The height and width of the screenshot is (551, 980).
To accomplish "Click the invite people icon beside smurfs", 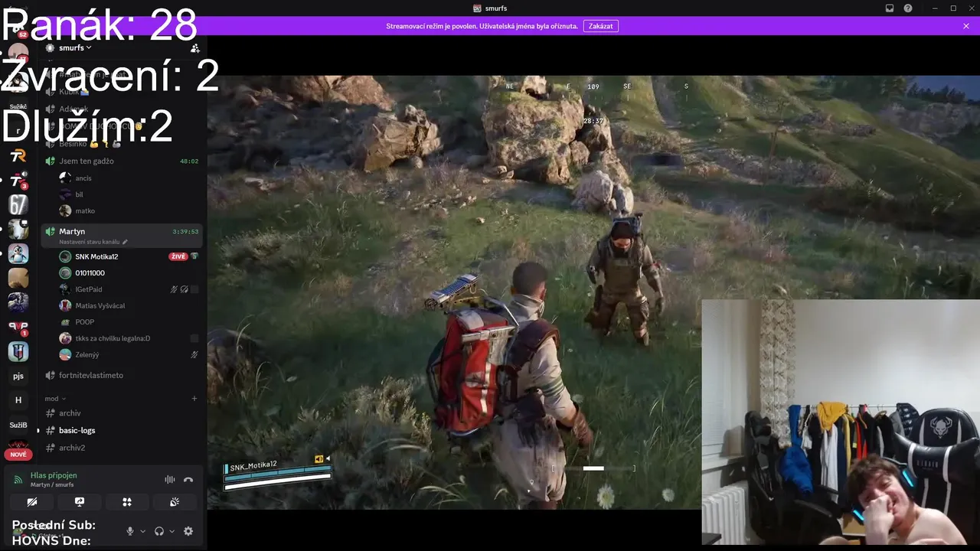I will 194,47.
